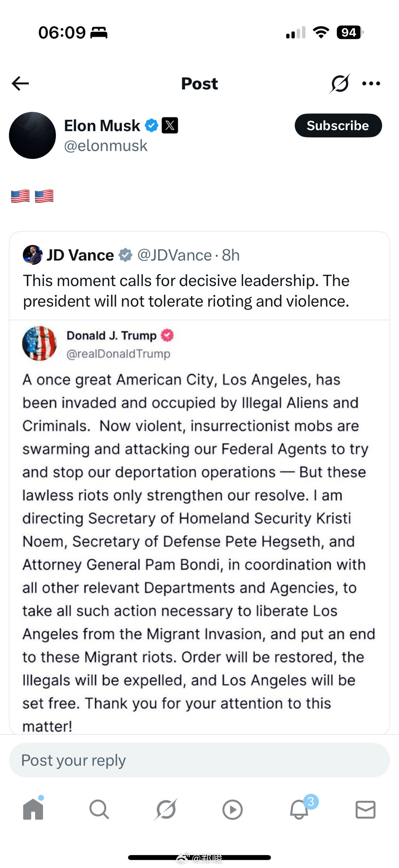Screen dimensions: 399x868
Task: Open JD Vance's small avatar
Action: click(33, 255)
